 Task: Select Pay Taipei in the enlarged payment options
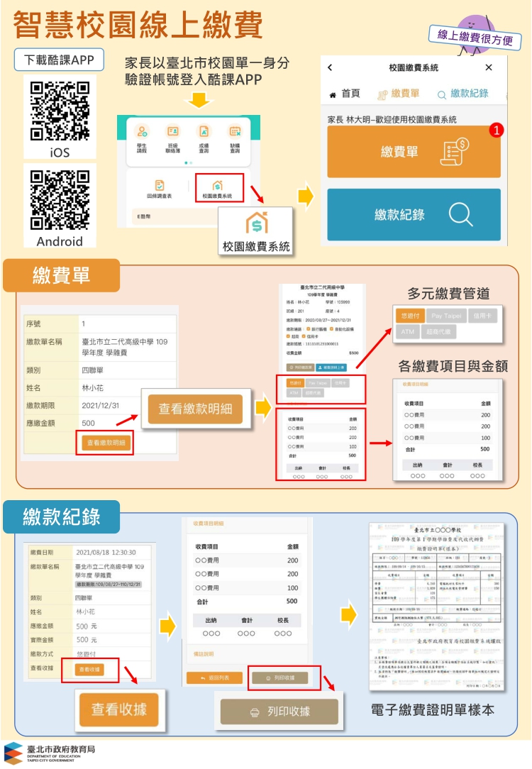click(x=446, y=315)
